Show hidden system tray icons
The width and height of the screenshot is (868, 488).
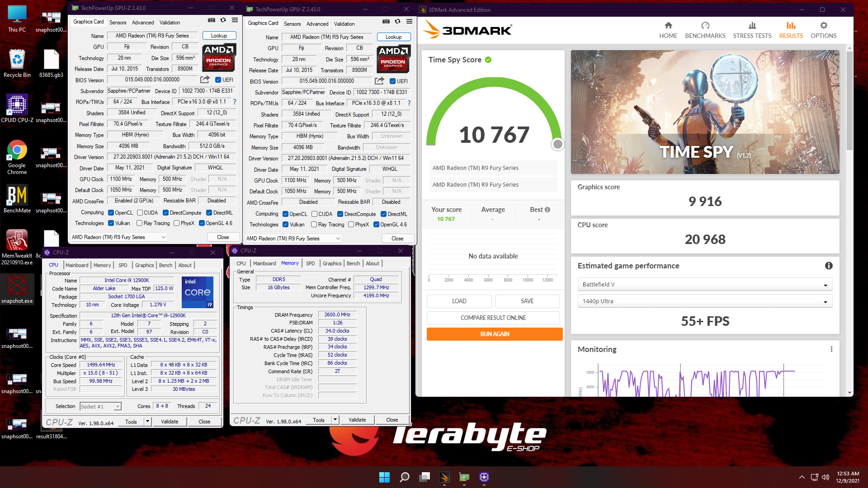pos(802,477)
